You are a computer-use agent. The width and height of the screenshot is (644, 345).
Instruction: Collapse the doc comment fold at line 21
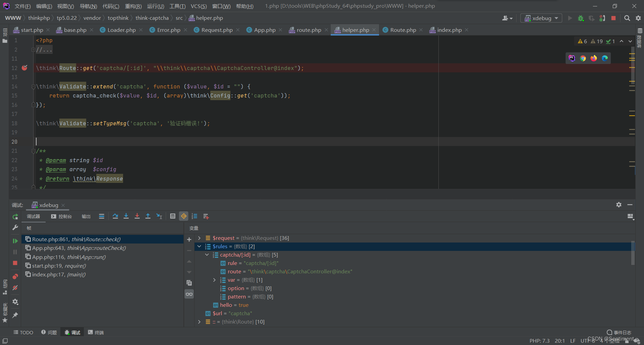(33, 151)
